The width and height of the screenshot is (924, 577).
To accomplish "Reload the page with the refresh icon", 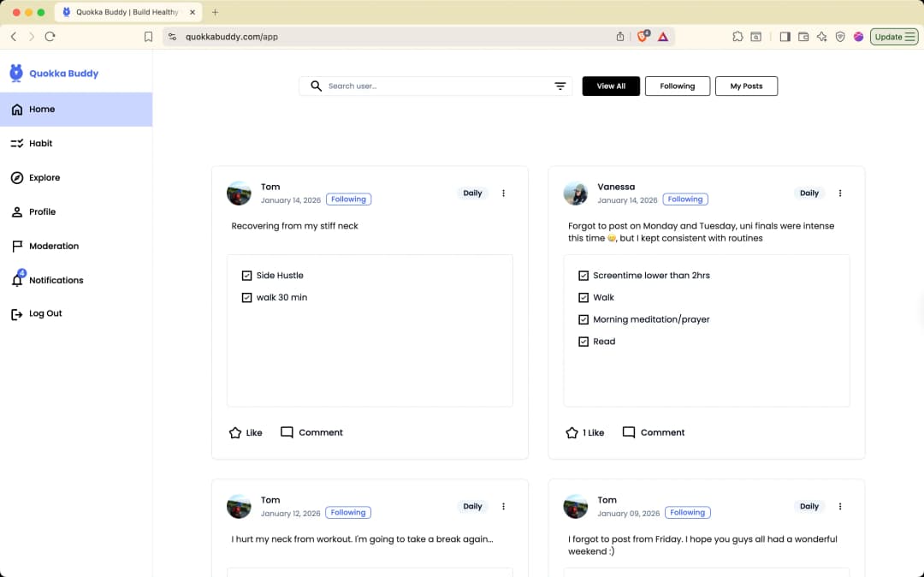I will [50, 37].
